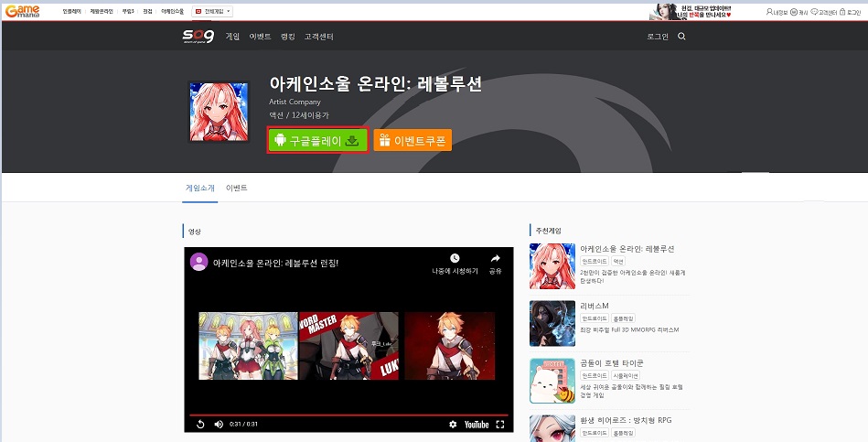868x442 pixels.
Task: Enter fullscreen mode on the video
Action: [500, 425]
